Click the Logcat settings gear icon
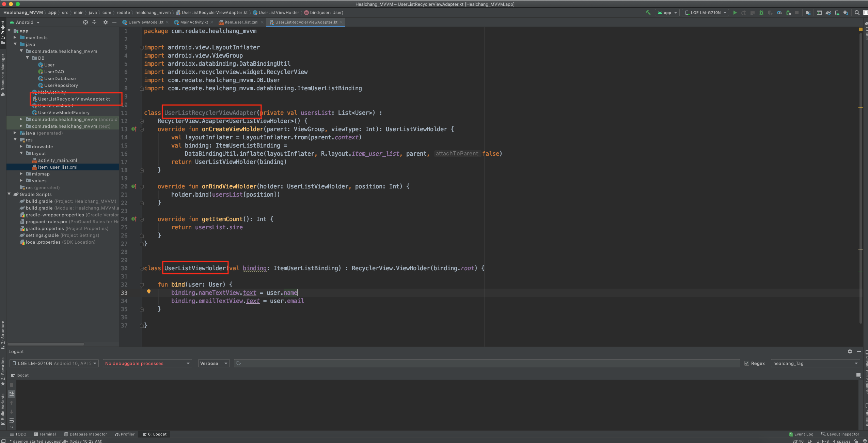 pyautogui.click(x=850, y=351)
